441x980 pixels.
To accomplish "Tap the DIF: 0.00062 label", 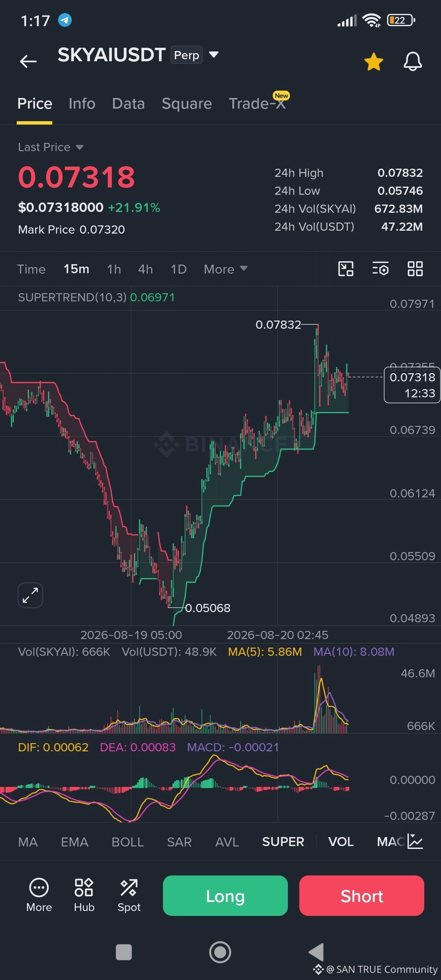I will (53, 747).
